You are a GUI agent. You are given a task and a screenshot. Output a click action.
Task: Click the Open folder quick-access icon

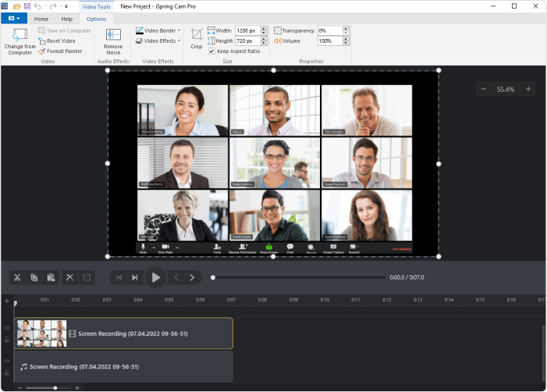(x=16, y=6)
